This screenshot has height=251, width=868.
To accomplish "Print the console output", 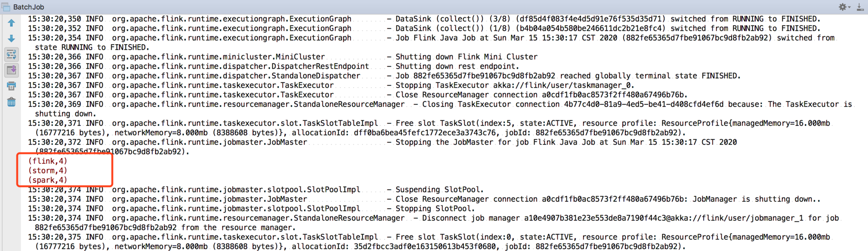I will (x=11, y=86).
